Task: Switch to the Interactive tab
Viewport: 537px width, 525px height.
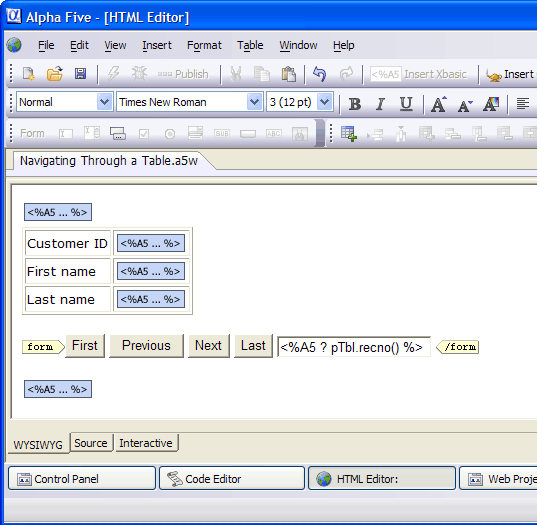Action: pyautogui.click(x=146, y=443)
